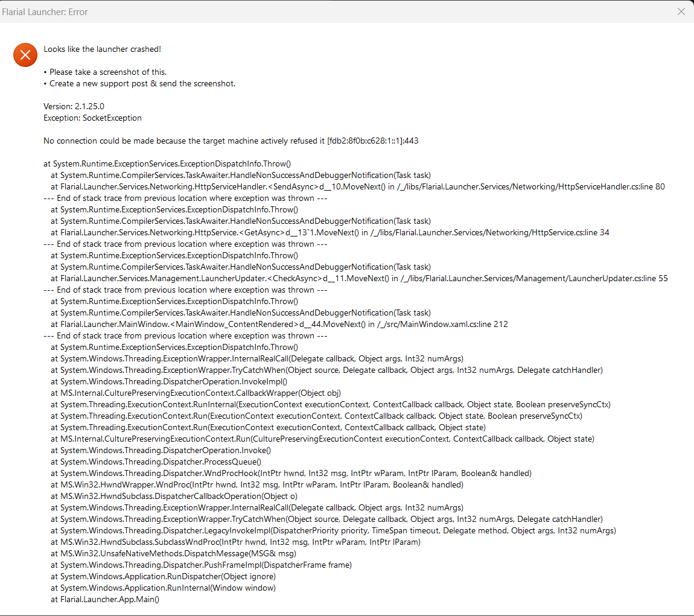Click the 'Create a new support post' line

[x=139, y=83]
